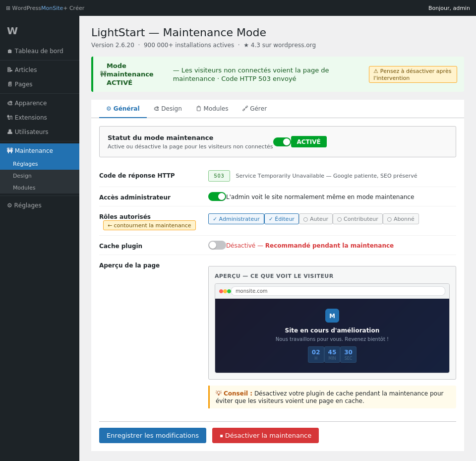Image resolution: width=476 pixels, height=461 pixels.
Task: Click the countdown hours box showing 02
Action: pyautogui.click(x=316, y=354)
